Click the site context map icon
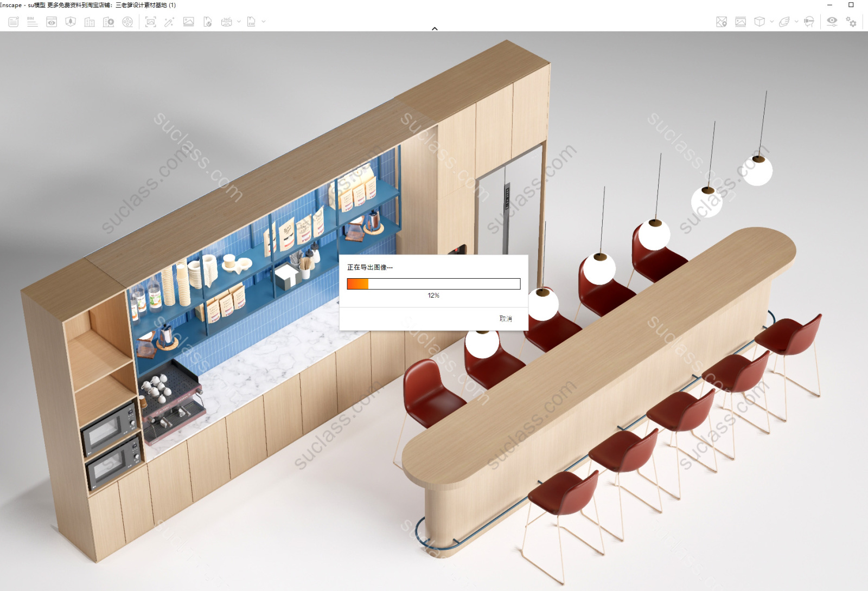The width and height of the screenshot is (868, 591). tap(722, 22)
